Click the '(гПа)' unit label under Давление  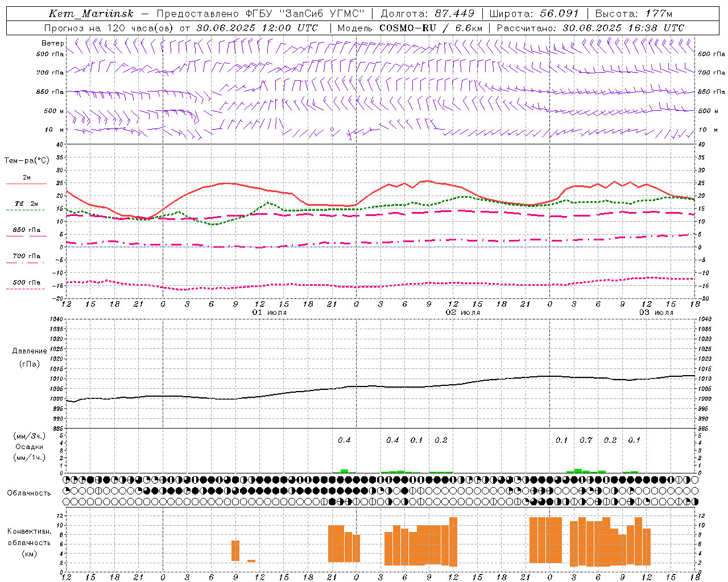[x=30, y=364]
